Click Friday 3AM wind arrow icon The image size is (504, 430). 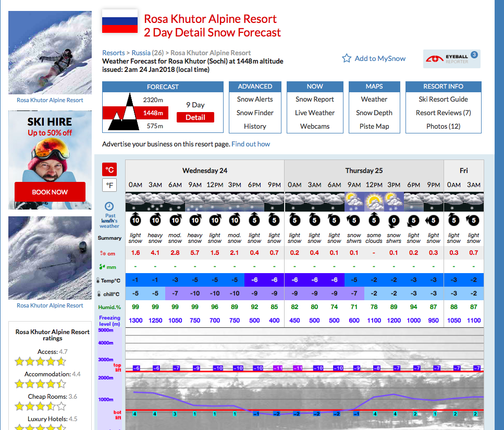[x=473, y=220]
